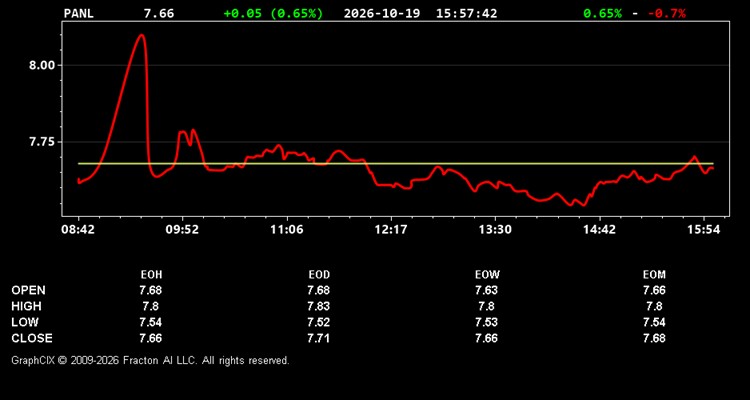Select EOD CLOSE value 7.71
750x400 pixels.
[319, 338]
